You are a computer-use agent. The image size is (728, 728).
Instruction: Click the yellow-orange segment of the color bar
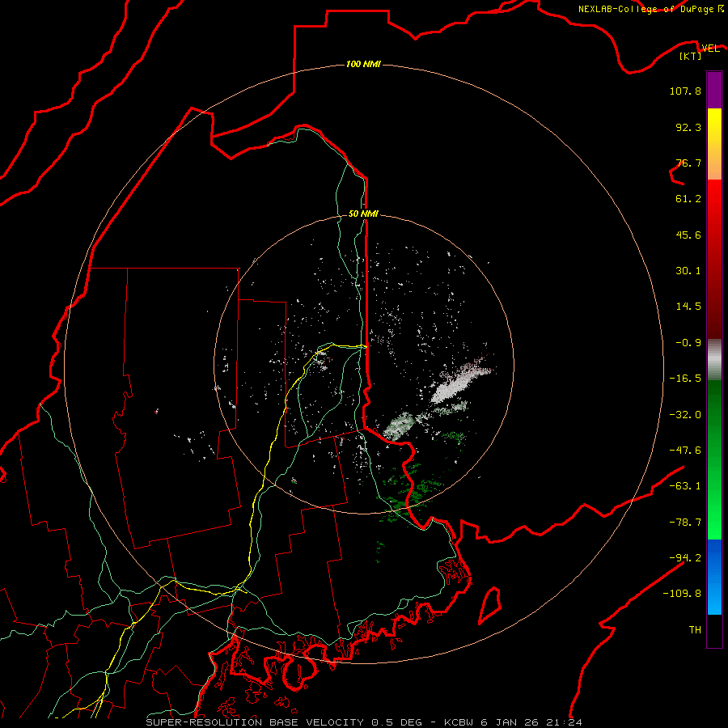(714, 144)
